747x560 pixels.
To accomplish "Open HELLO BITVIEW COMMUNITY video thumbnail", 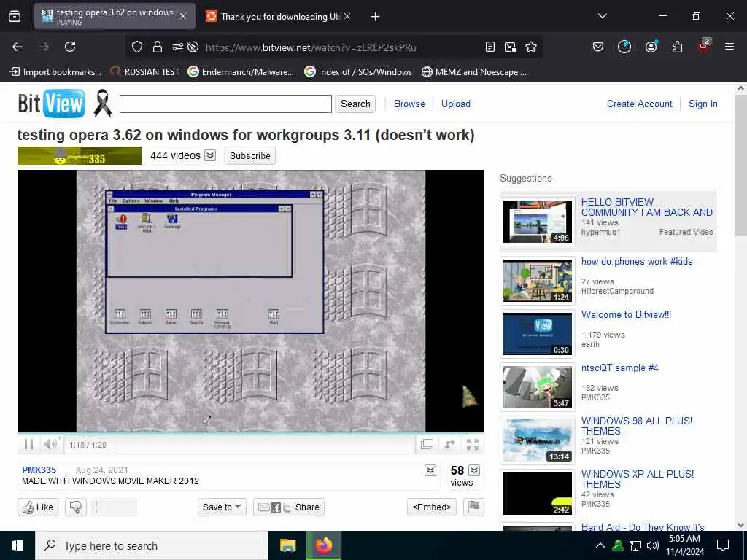I will pos(538,222).
